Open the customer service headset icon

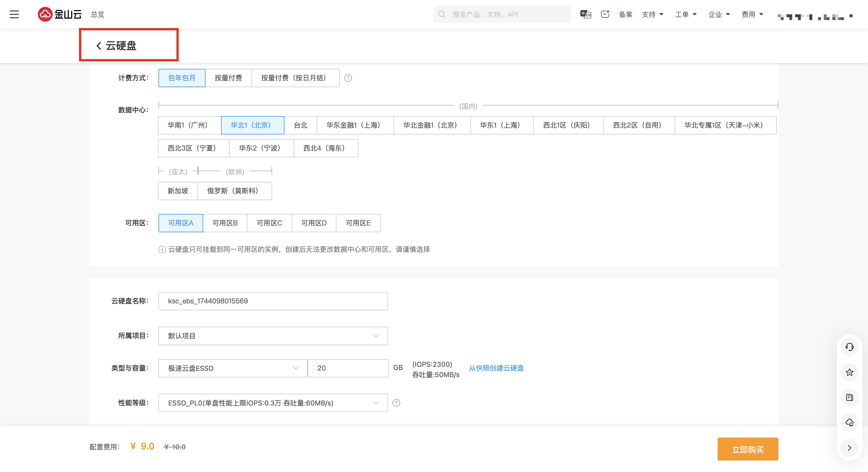click(x=849, y=347)
